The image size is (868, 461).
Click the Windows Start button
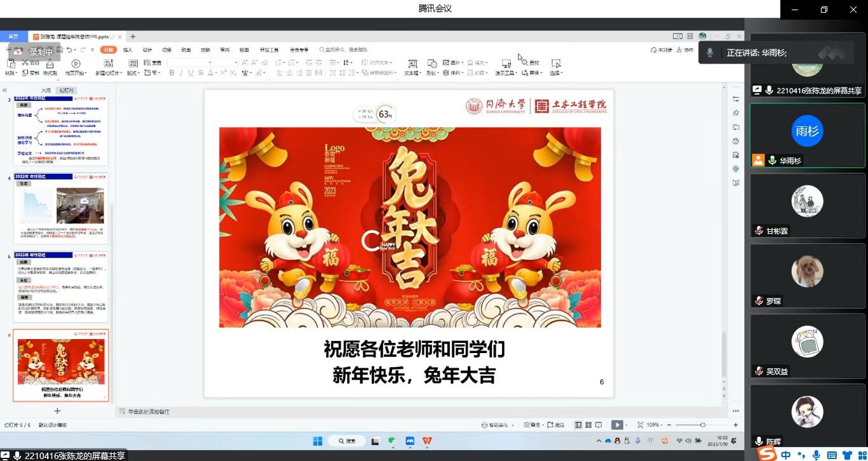pyautogui.click(x=318, y=441)
